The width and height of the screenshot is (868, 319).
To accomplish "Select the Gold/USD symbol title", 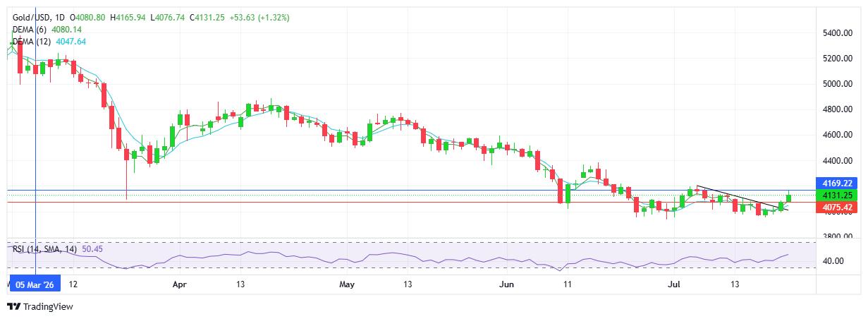I will [x=33, y=17].
